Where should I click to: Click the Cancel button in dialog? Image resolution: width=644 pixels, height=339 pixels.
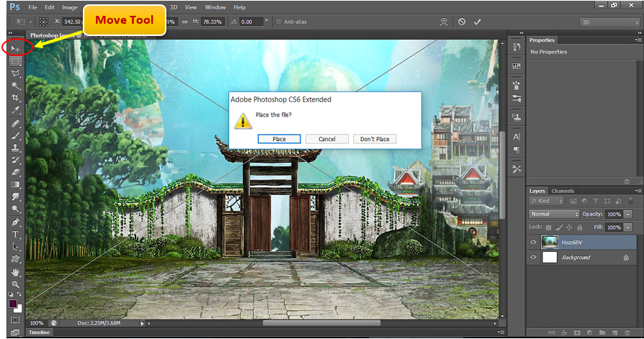pos(327,139)
